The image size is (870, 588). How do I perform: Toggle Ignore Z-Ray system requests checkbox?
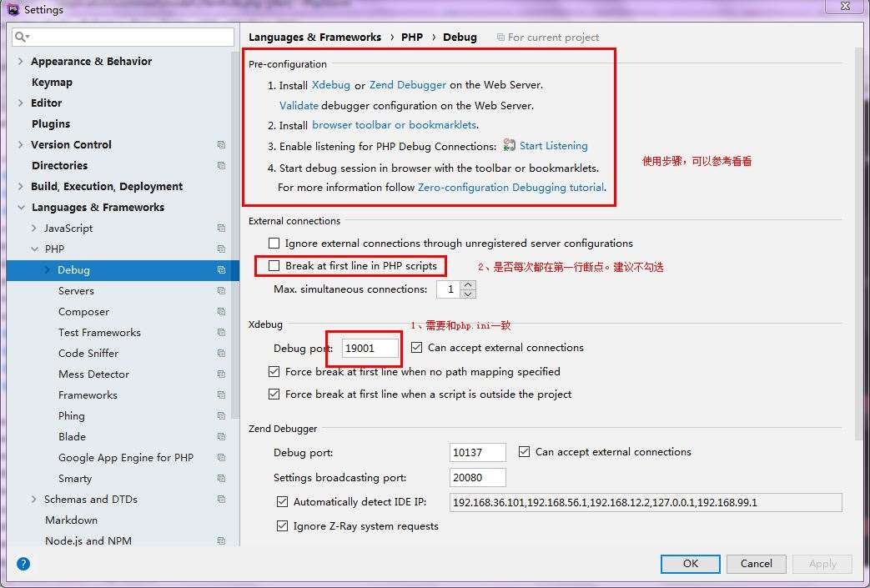[282, 526]
